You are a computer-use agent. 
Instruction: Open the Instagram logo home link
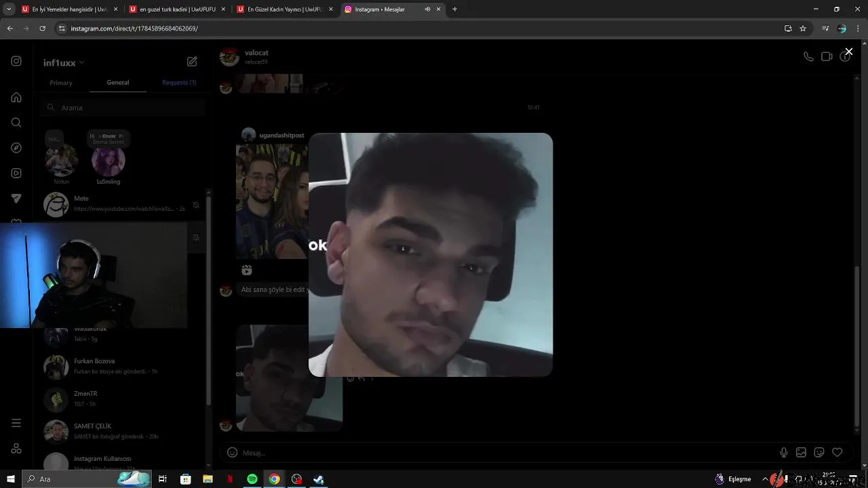(x=16, y=61)
